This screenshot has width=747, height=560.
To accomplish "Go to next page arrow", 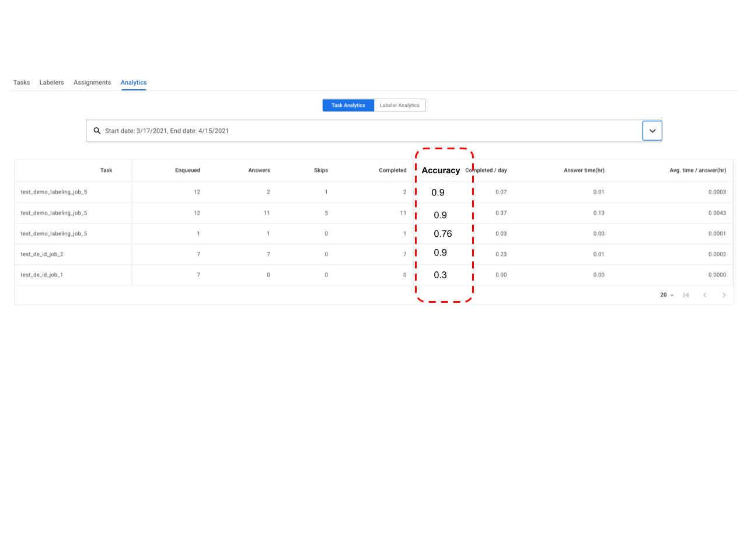I will 724,295.
